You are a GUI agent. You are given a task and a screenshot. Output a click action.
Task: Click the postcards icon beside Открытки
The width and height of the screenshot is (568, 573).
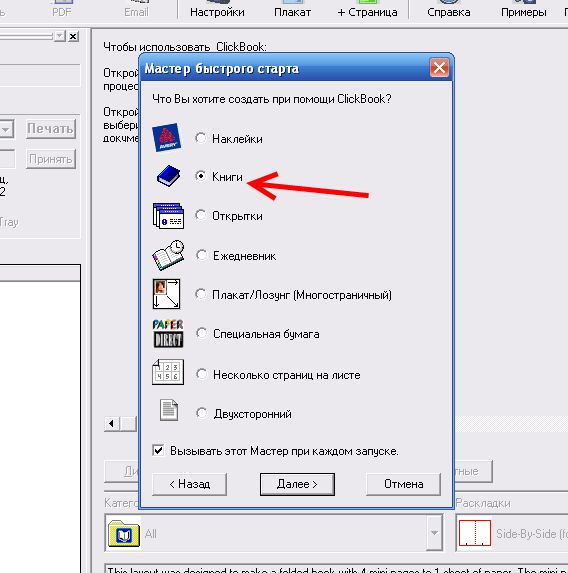click(168, 216)
